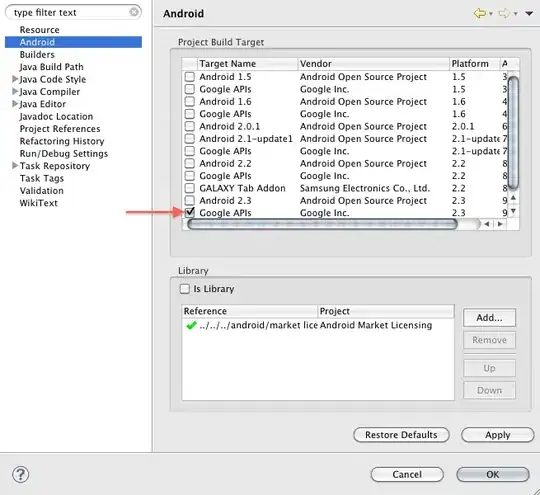Check the GALAXY Tab Addon checkbox
Viewport: 540px width, 495px height.
click(189, 188)
